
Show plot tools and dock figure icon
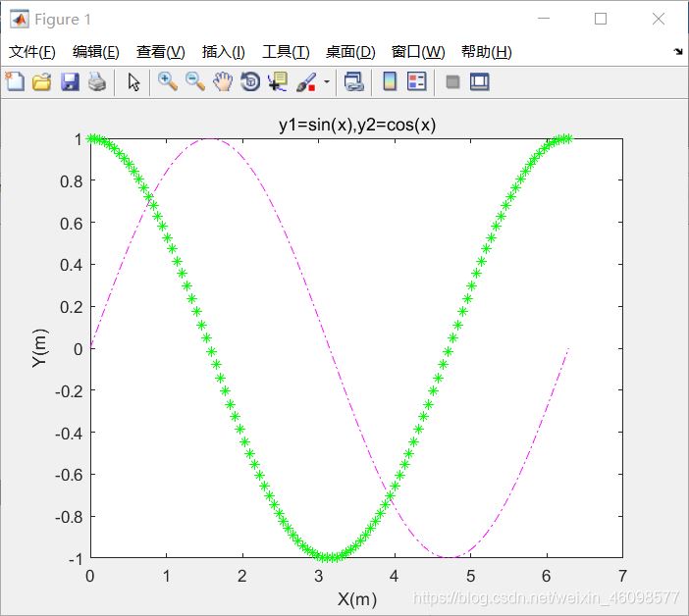tap(479, 82)
